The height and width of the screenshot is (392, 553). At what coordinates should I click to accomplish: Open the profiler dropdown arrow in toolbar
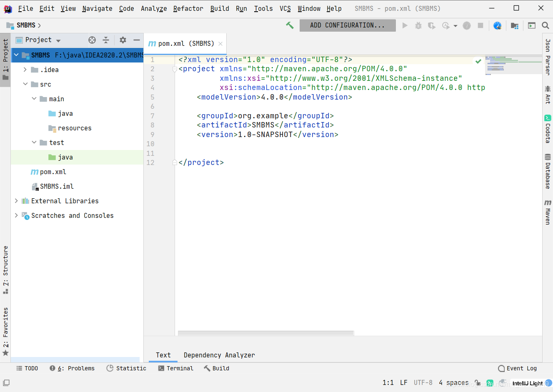[x=455, y=26]
